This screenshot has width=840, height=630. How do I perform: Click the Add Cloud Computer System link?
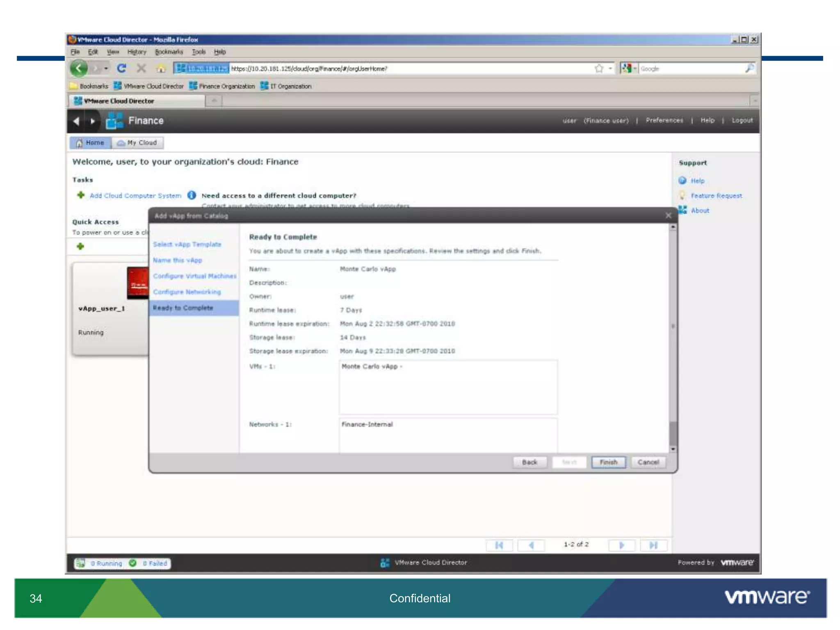(x=135, y=196)
